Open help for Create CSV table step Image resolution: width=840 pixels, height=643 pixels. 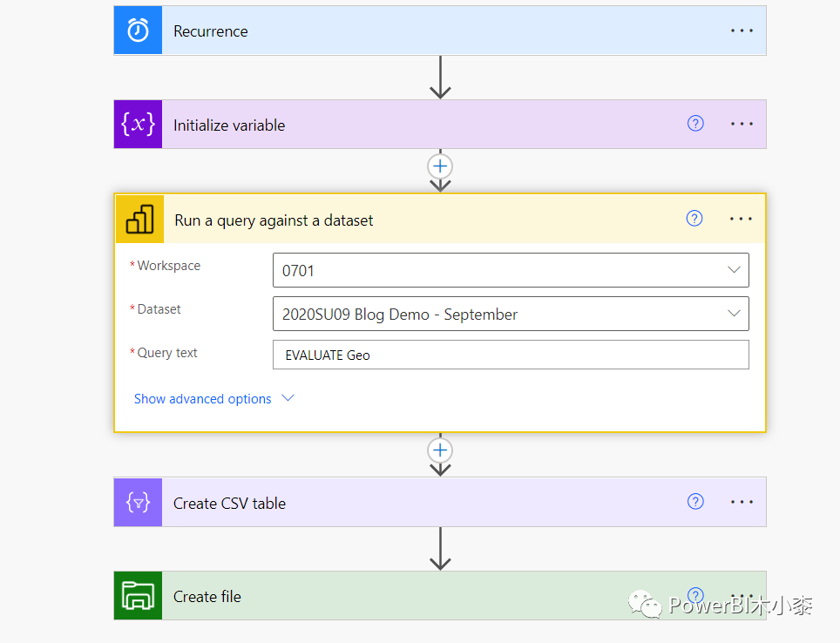(695, 502)
